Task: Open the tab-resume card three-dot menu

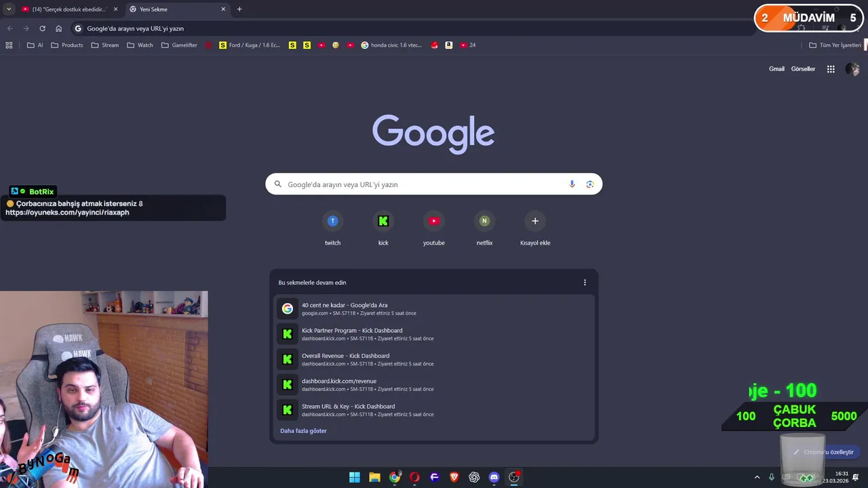Action: [585, 283]
